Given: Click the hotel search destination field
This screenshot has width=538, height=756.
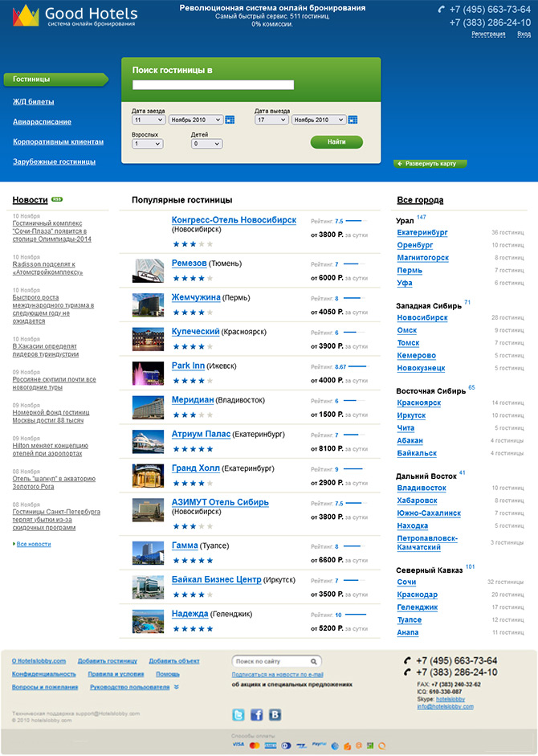Looking at the screenshot, I should 213,85.
